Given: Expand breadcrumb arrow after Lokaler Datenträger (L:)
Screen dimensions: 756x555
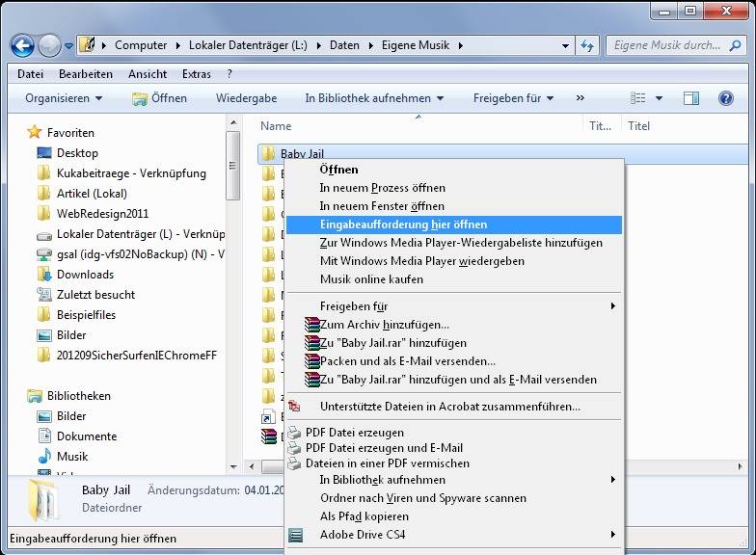Looking at the screenshot, I should [318, 45].
